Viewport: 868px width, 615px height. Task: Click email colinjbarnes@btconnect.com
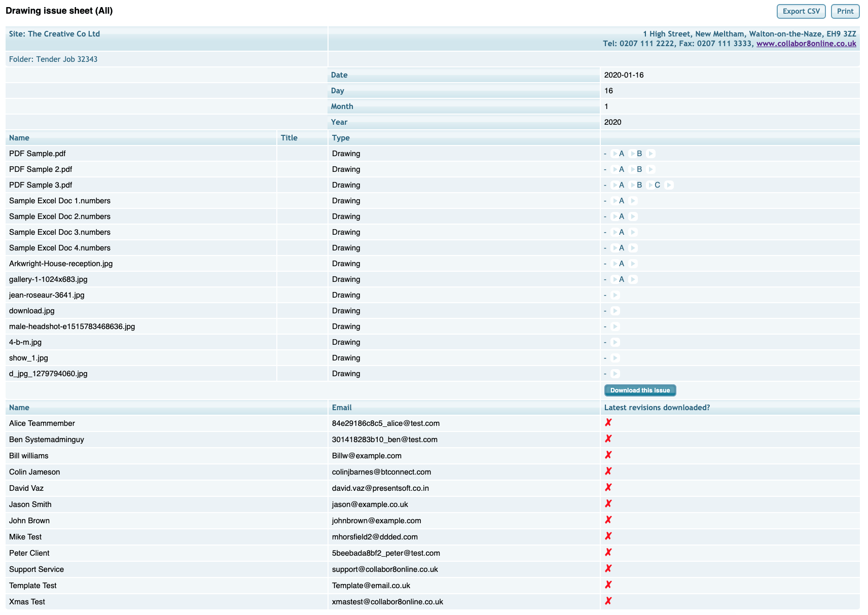click(381, 472)
